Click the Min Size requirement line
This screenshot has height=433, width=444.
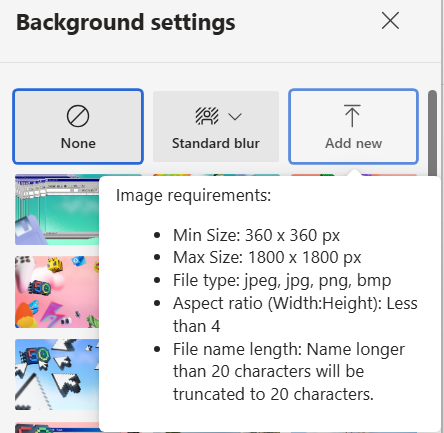(x=256, y=235)
